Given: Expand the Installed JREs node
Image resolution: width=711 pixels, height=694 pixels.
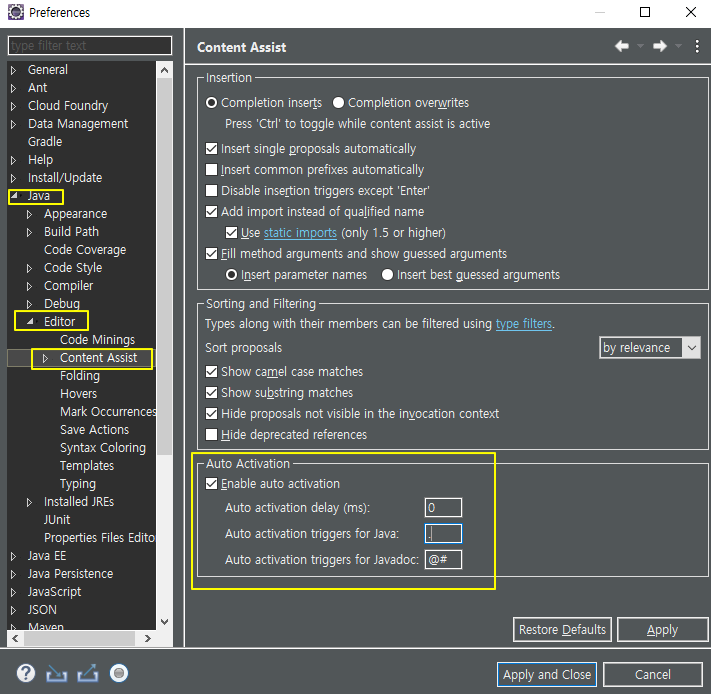Looking at the screenshot, I should coord(29,502).
